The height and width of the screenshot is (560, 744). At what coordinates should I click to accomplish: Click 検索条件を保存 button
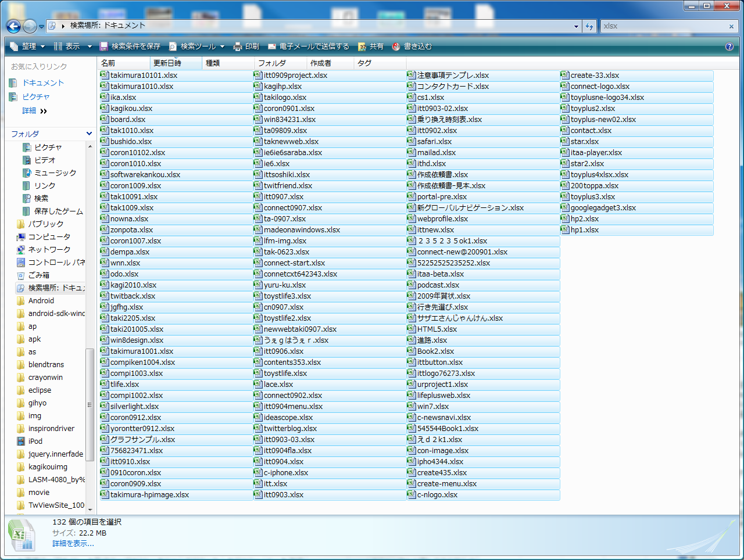click(130, 46)
